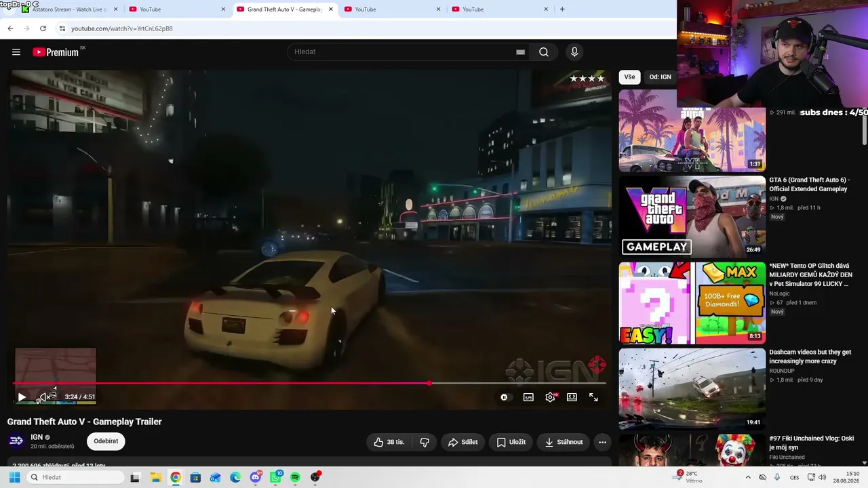The width and height of the screenshot is (868, 488).
Task: Go back in browser history
Action: tap(10, 28)
